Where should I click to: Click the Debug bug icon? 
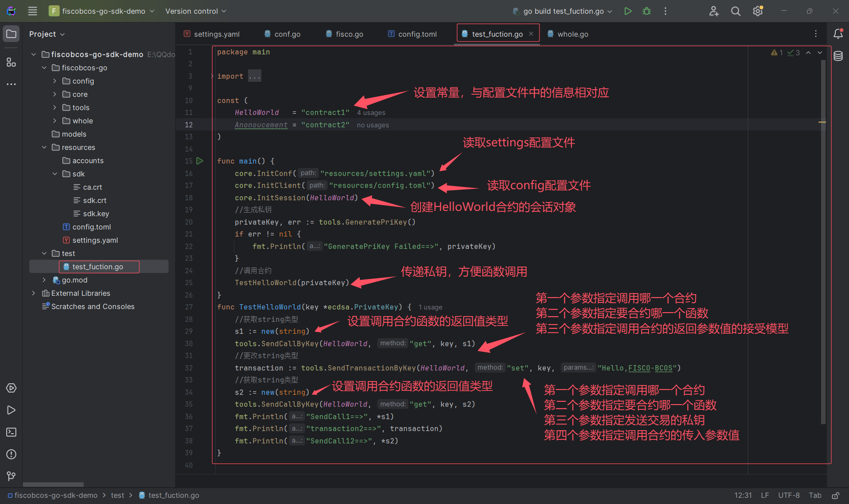click(x=646, y=11)
